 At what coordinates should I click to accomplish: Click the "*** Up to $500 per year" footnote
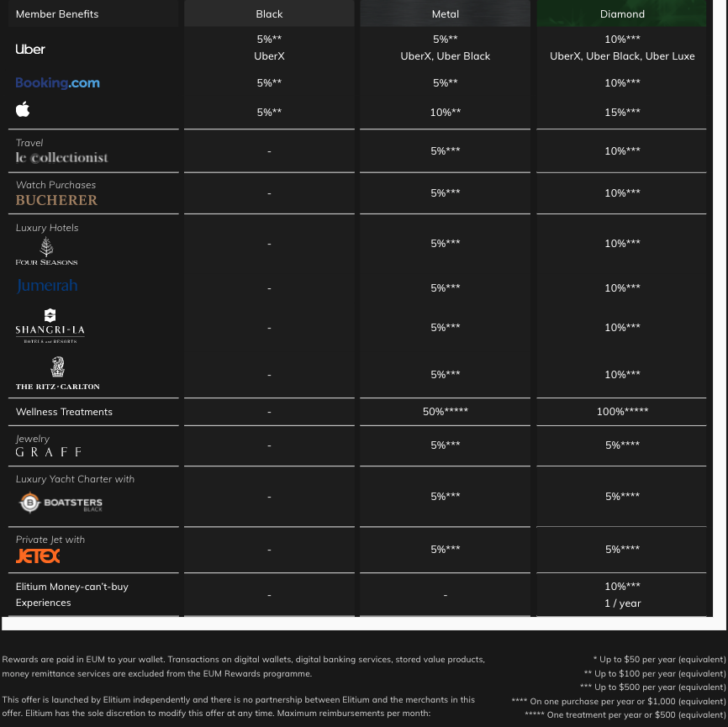653,687
